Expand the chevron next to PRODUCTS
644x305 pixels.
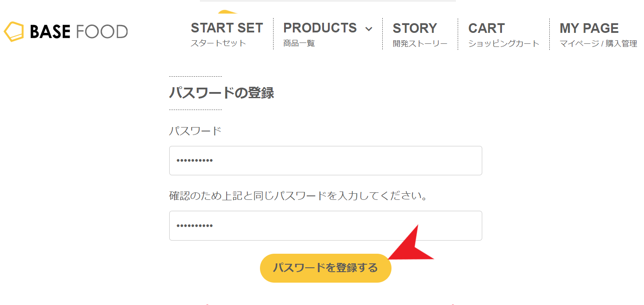[369, 29]
